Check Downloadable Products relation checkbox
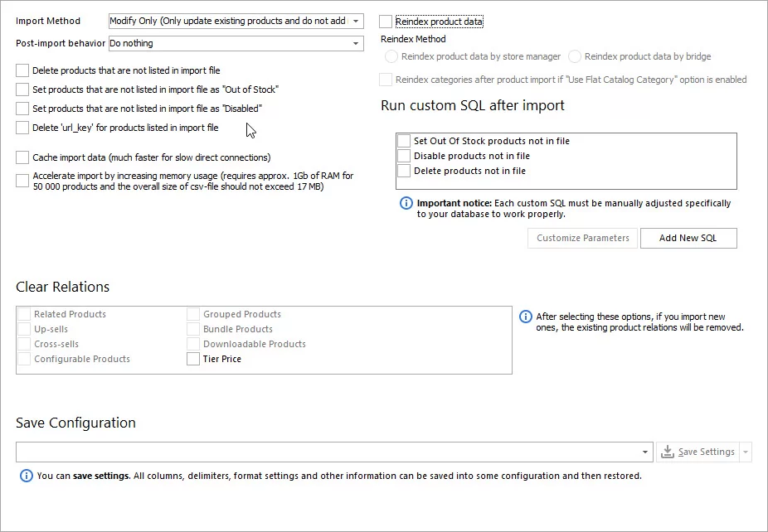The height and width of the screenshot is (532, 768). 193,344
